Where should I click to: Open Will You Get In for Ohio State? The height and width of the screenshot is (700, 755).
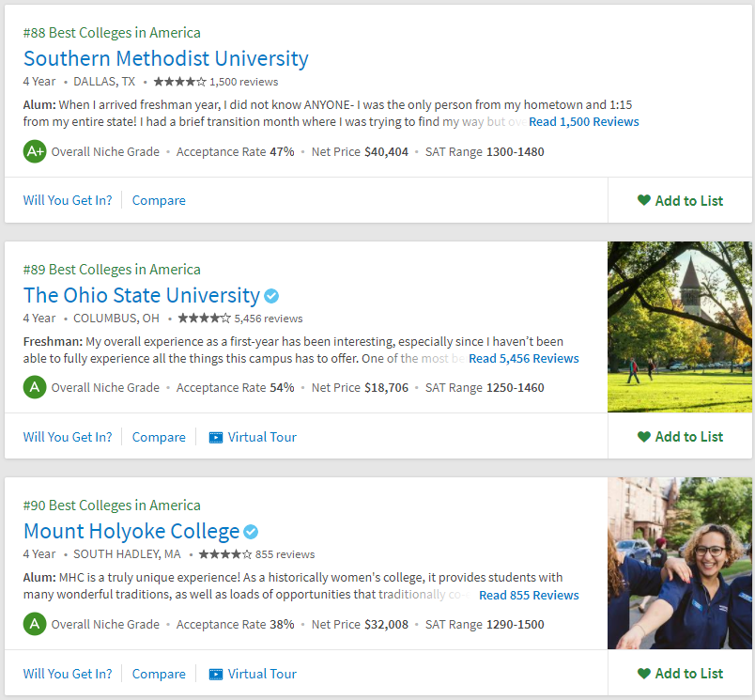click(68, 437)
